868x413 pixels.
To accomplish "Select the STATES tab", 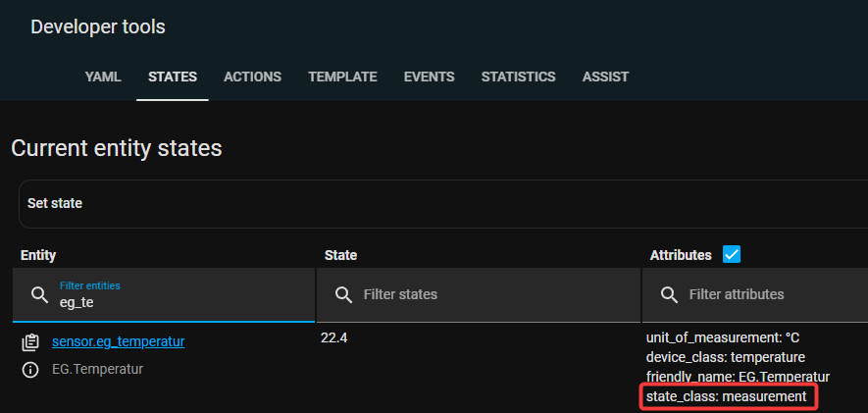I will pyautogui.click(x=173, y=77).
